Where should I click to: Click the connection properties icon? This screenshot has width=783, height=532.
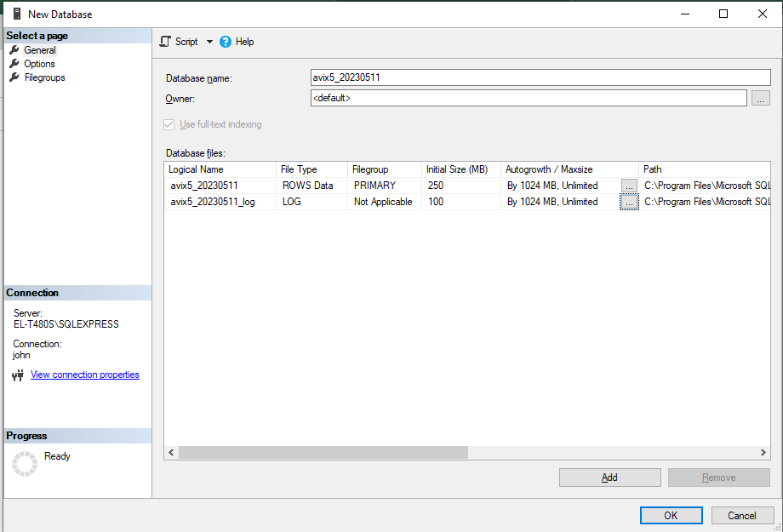(x=18, y=375)
